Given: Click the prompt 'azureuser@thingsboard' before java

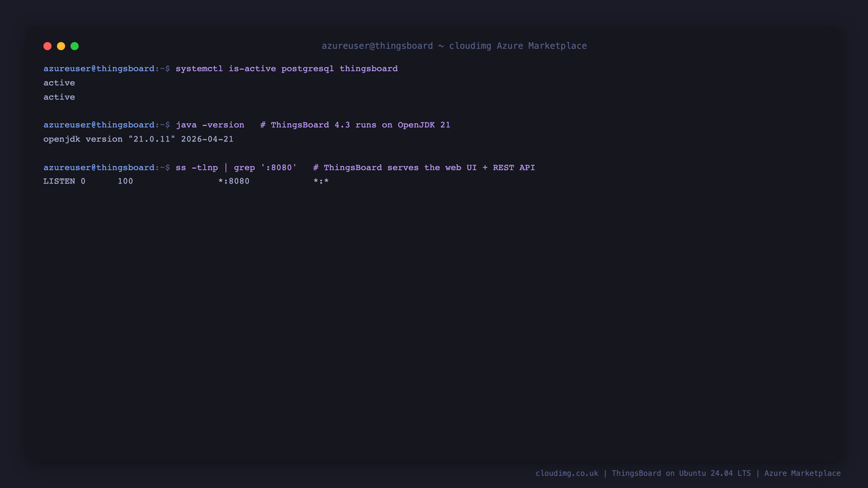Looking at the screenshot, I should click(99, 125).
